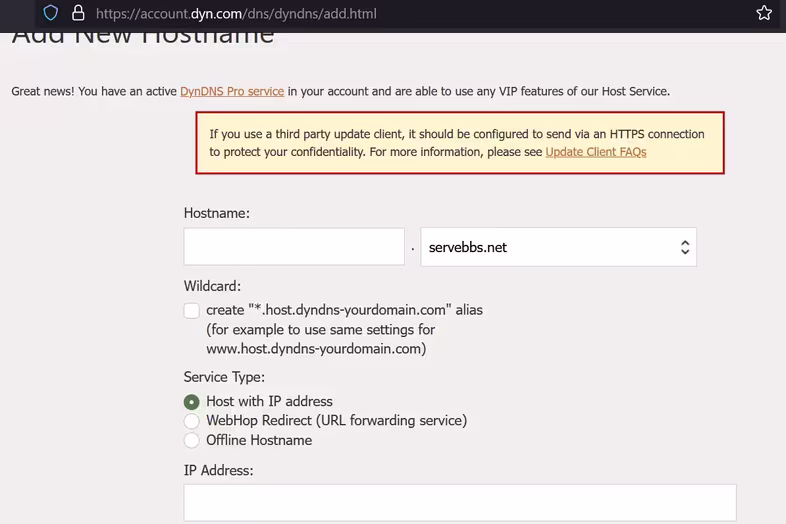786x524 pixels.
Task: Select Offline Hostname radio option
Action: 191,440
